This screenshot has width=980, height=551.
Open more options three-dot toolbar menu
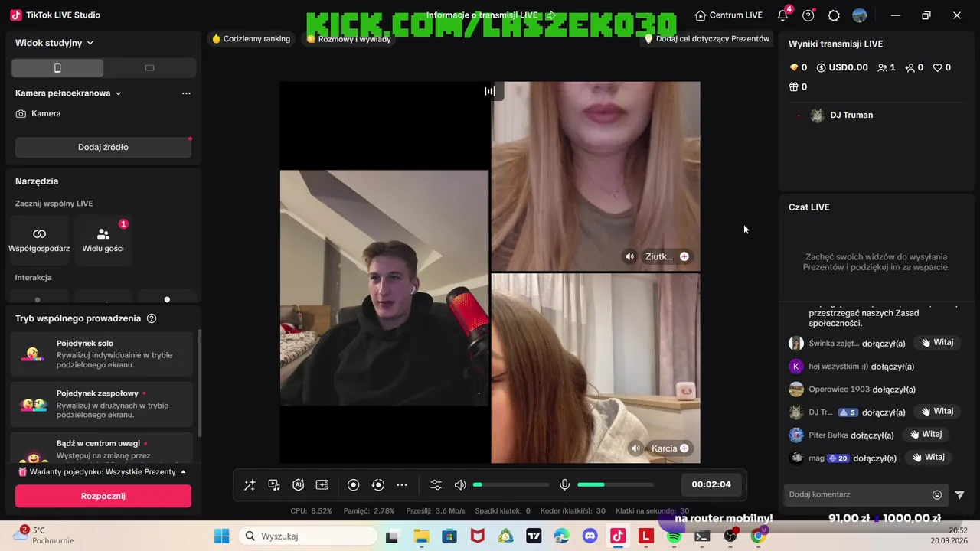pos(402,485)
